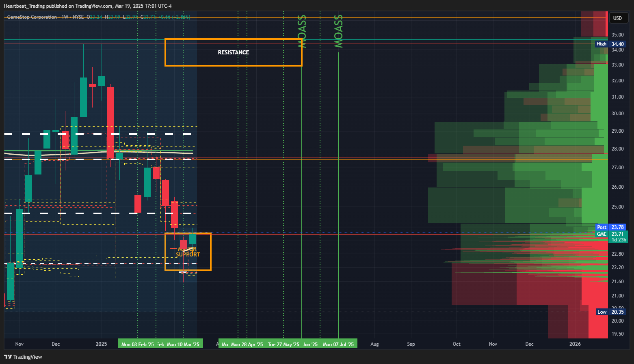Click the 30.00 price axis value

(617, 114)
